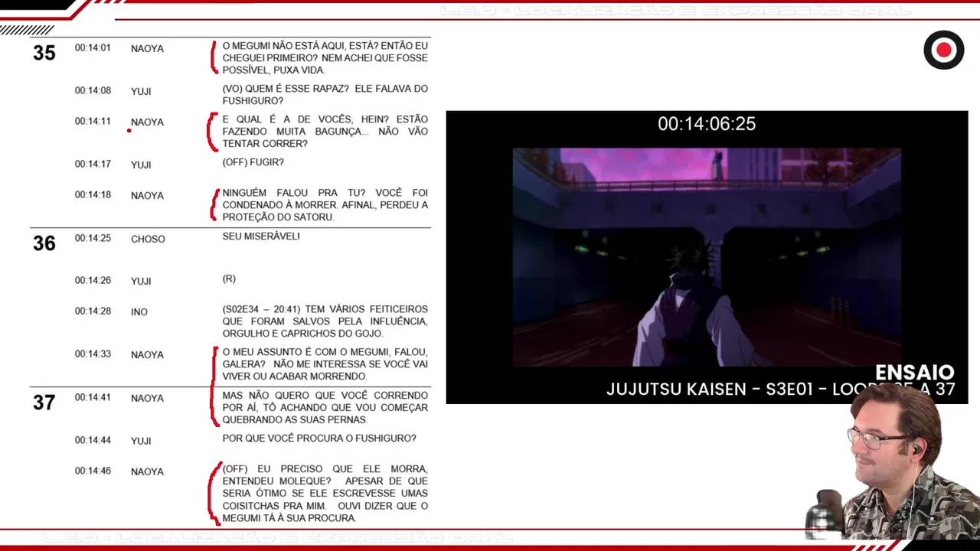Select the video timecode 00:14:06:25 overlay

[x=707, y=124]
